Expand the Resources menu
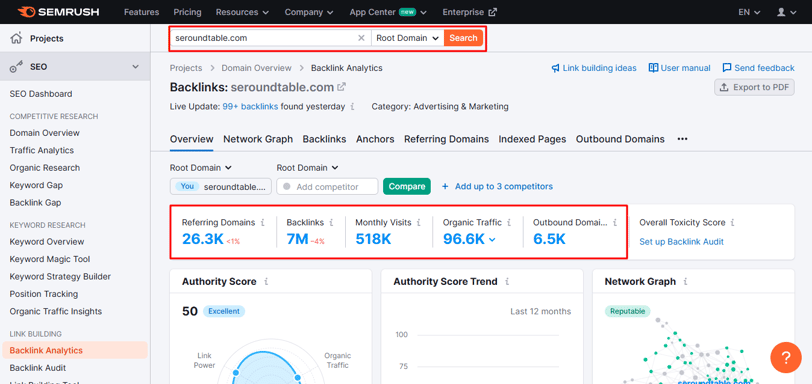This screenshot has height=384, width=812. (242, 12)
